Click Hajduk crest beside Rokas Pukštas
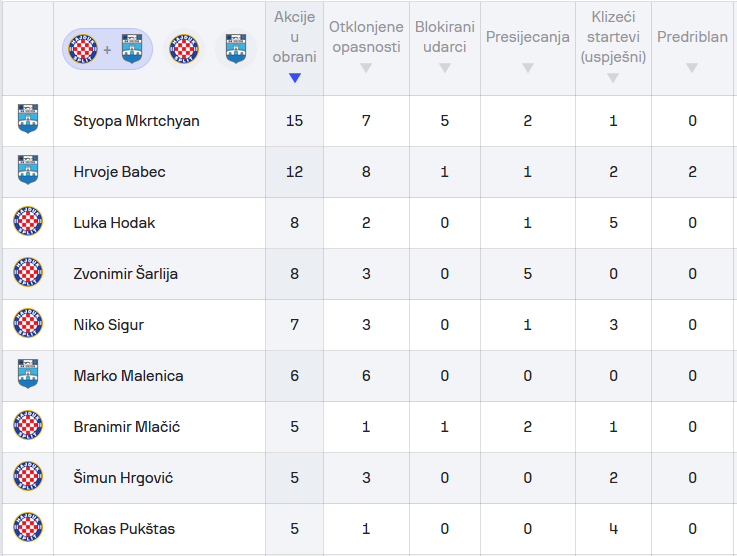 coord(27,529)
